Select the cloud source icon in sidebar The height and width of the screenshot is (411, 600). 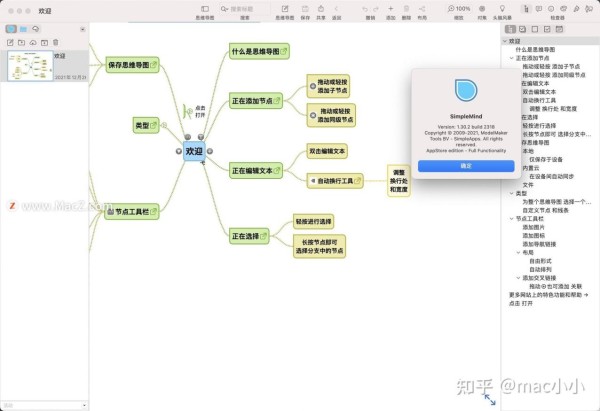pyautogui.click(x=36, y=29)
